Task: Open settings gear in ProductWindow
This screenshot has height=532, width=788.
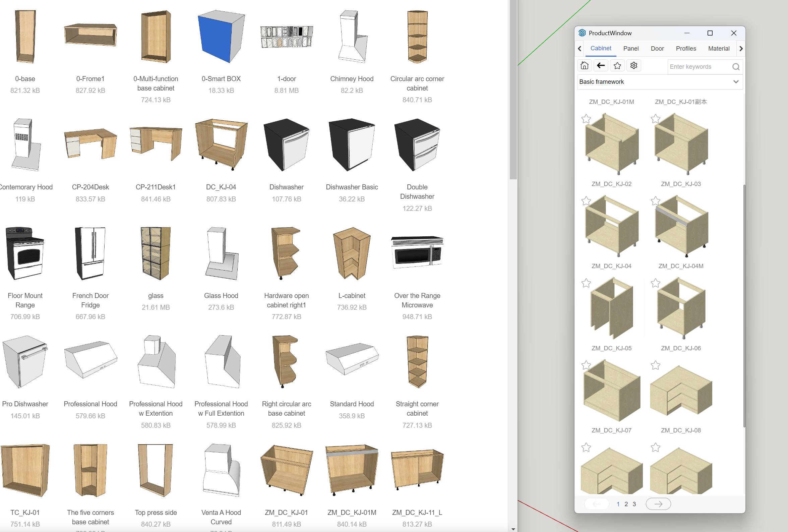Action: (634, 65)
